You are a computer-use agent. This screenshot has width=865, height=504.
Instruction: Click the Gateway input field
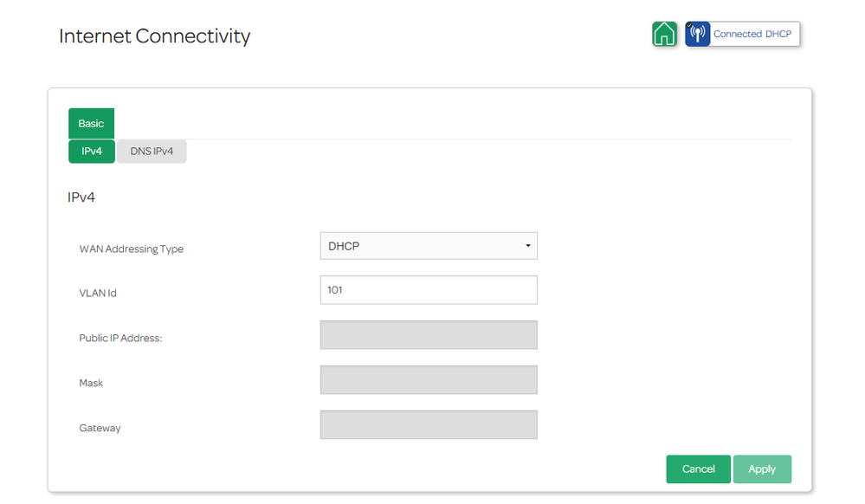click(x=429, y=425)
